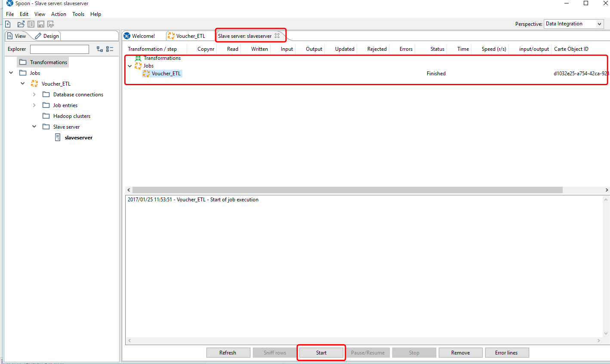The height and width of the screenshot is (364, 610).
Task: Select the Slave server: slaveserver tab
Action: (245, 36)
